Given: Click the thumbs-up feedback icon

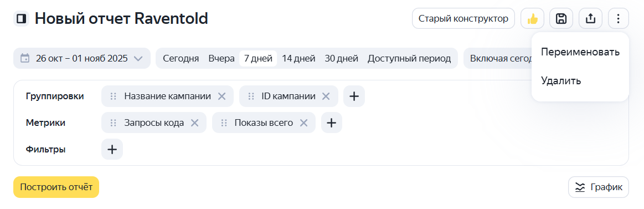Looking at the screenshot, I should 532,18.
